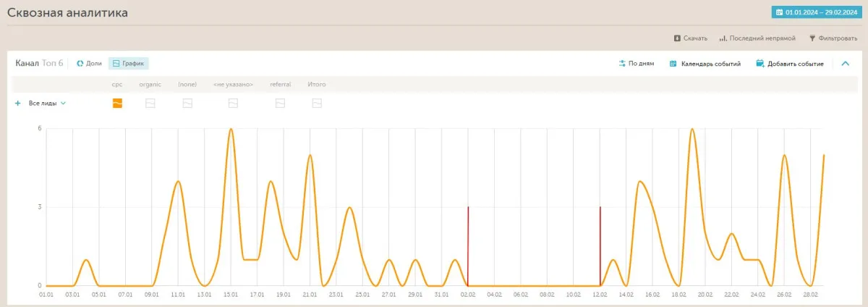Toggle the cpc series chart line

(x=117, y=104)
